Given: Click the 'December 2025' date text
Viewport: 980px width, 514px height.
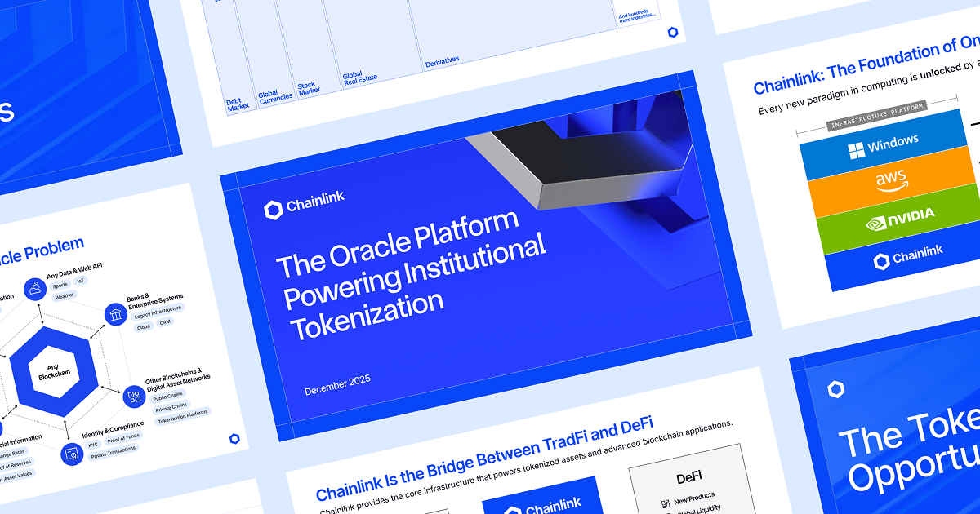Looking at the screenshot, I should (337, 386).
